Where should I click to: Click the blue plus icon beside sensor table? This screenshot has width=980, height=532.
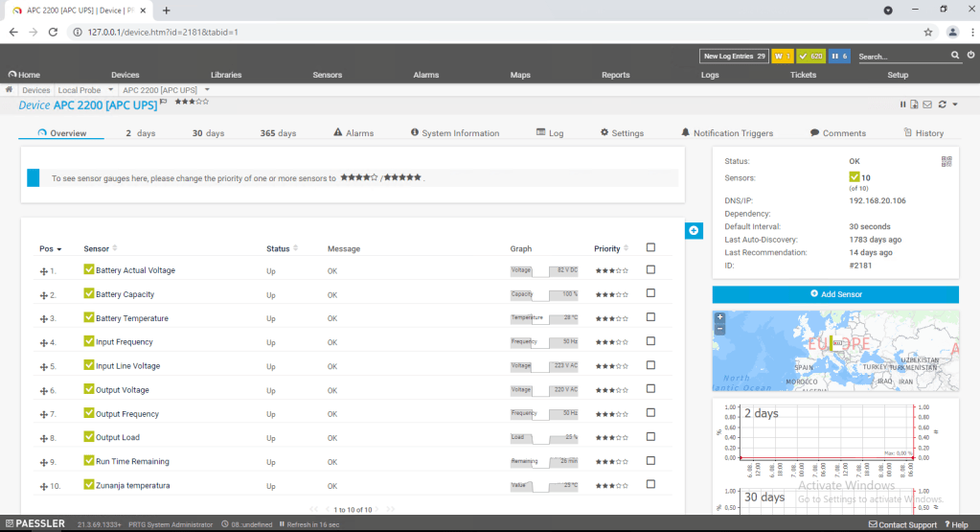tap(694, 230)
